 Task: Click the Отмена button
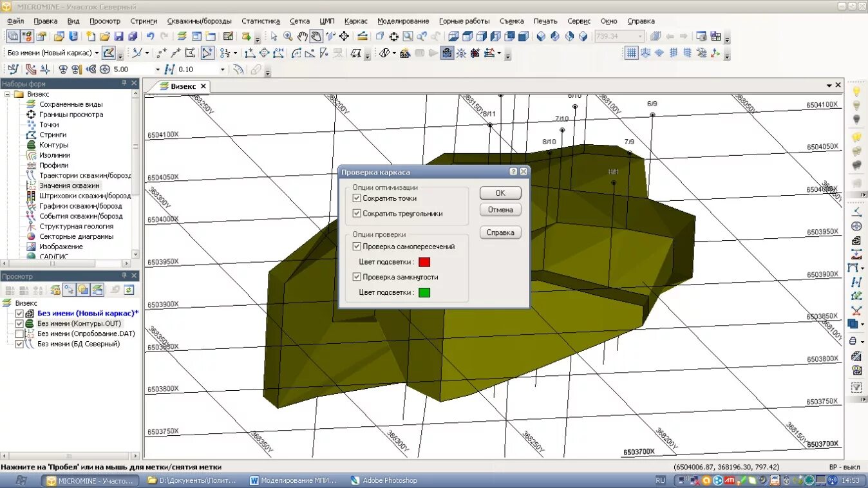click(500, 210)
